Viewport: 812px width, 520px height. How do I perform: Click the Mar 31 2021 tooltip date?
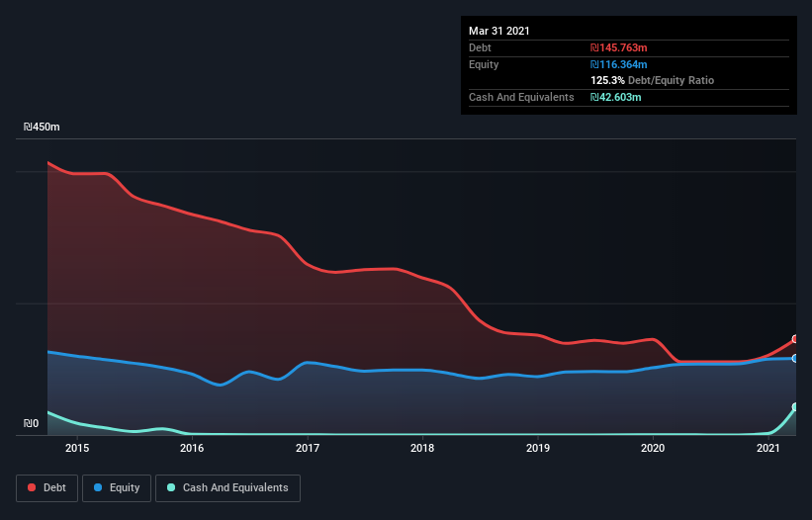(499, 31)
